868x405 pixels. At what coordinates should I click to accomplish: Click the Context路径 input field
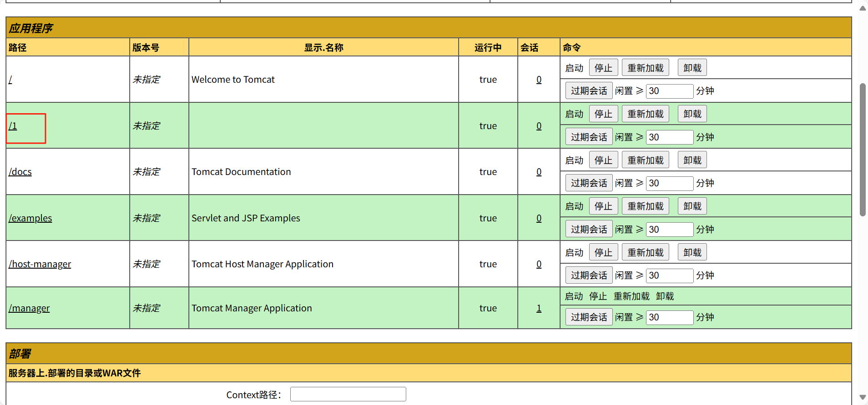[x=348, y=394]
